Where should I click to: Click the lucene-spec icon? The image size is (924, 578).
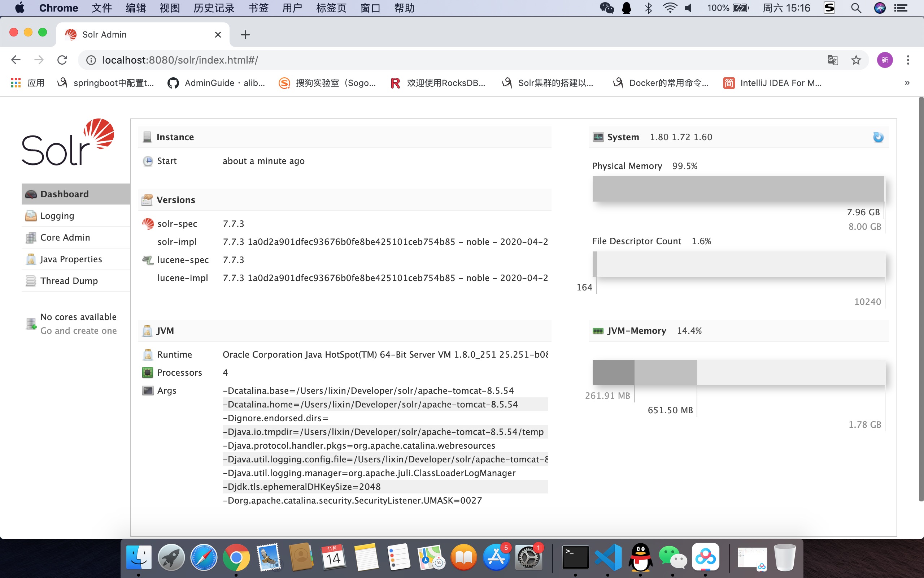click(x=148, y=260)
